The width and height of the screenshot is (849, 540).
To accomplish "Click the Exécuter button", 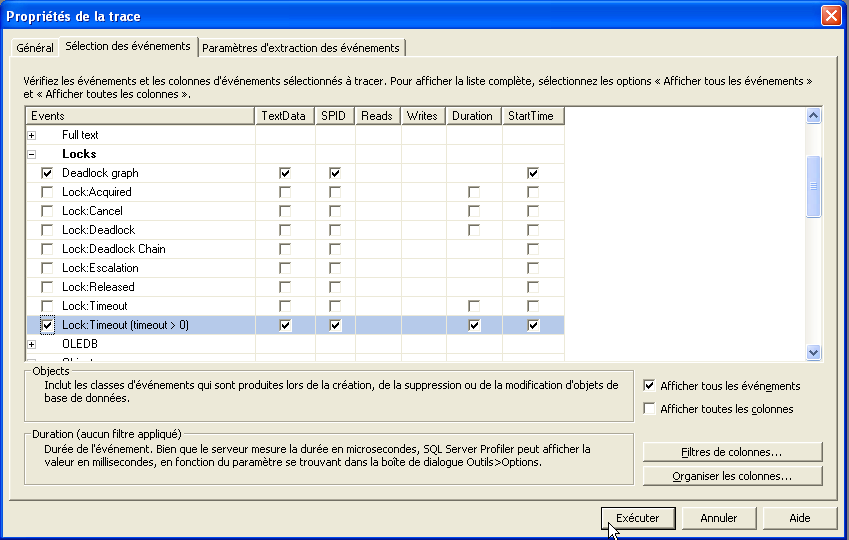I will click(x=638, y=518).
